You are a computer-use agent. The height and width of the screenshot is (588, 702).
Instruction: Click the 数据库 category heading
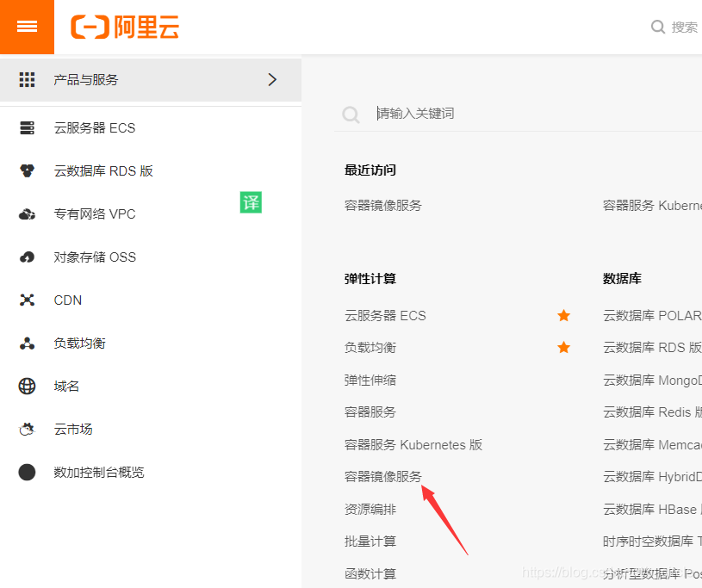pyautogui.click(x=622, y=279)
